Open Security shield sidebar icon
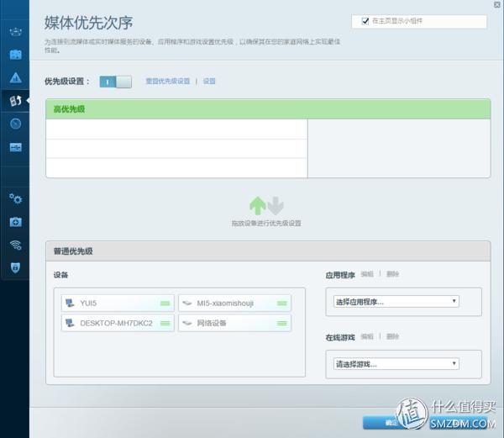 pyautogui.click(x=15, y=267)
